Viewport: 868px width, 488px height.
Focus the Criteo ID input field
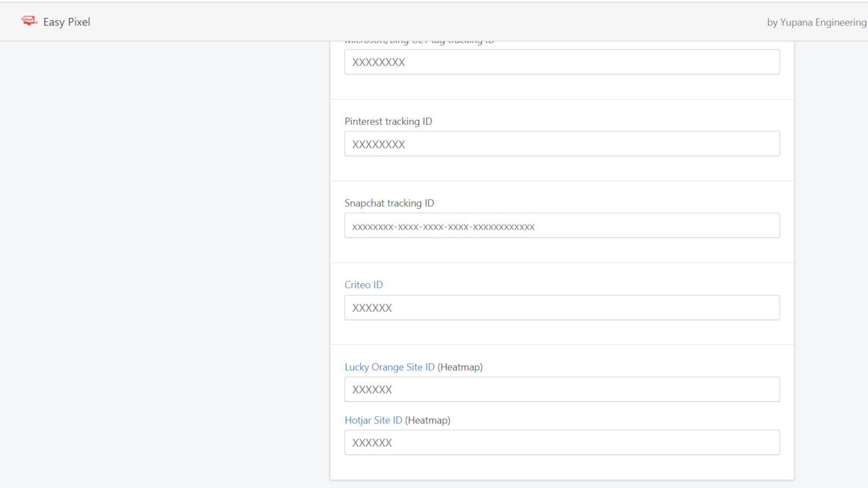pyautogui.click(x=562, y=307)
